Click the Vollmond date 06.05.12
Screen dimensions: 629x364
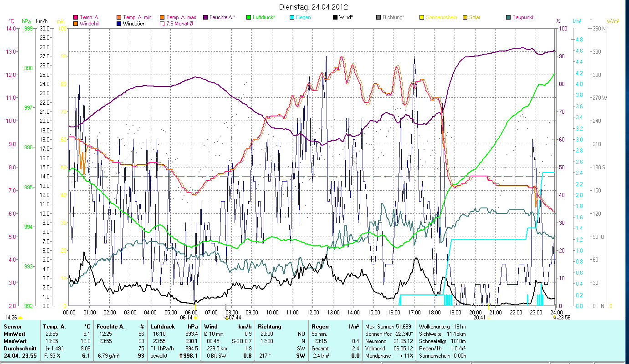click(x=403, y=349)
